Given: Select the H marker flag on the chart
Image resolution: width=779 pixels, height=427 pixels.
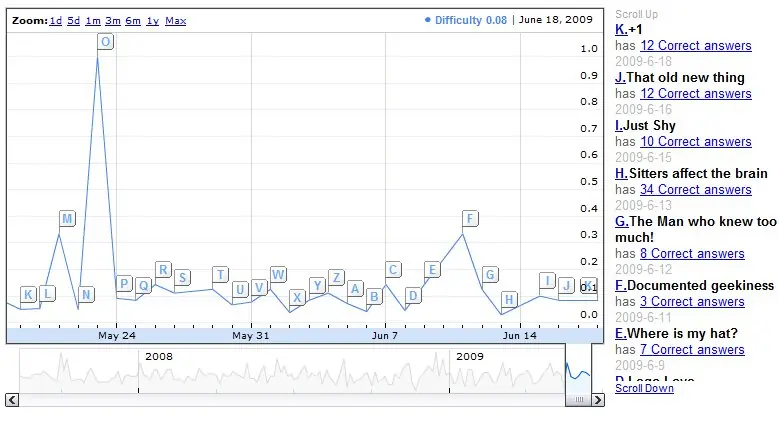Looking at the screenshot, I should (509, 299).
